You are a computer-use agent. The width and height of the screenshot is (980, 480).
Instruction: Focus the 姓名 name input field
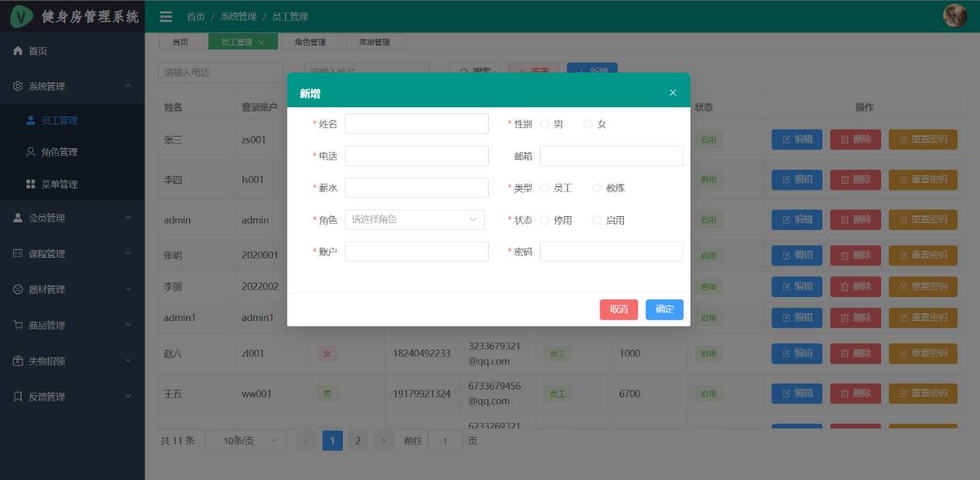(x=416, y=124)
